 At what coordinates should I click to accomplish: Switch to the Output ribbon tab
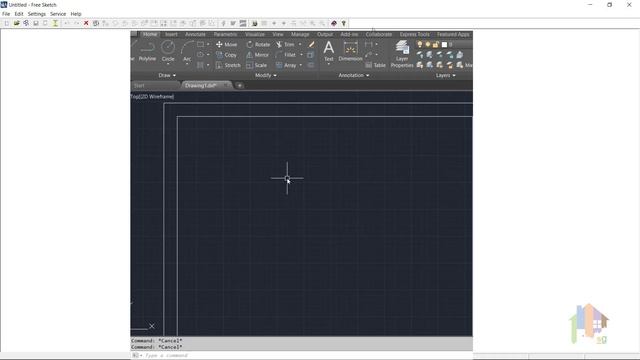(325, 34)
